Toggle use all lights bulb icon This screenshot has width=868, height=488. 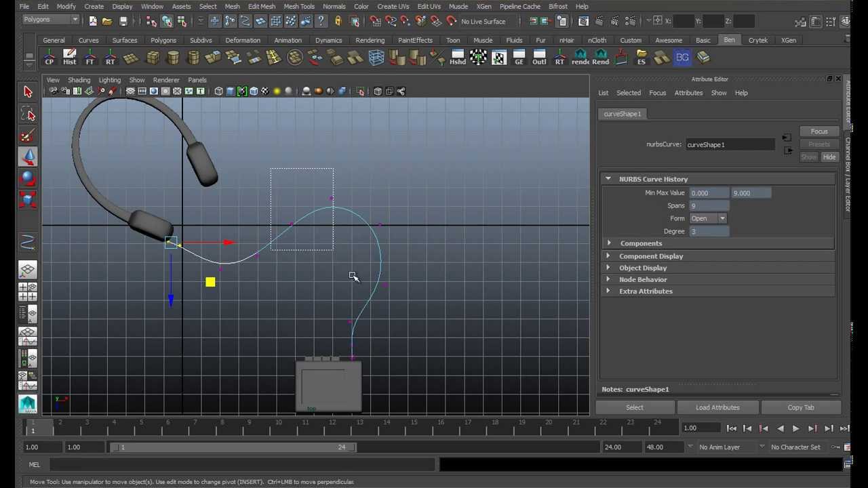coord(277,91)
